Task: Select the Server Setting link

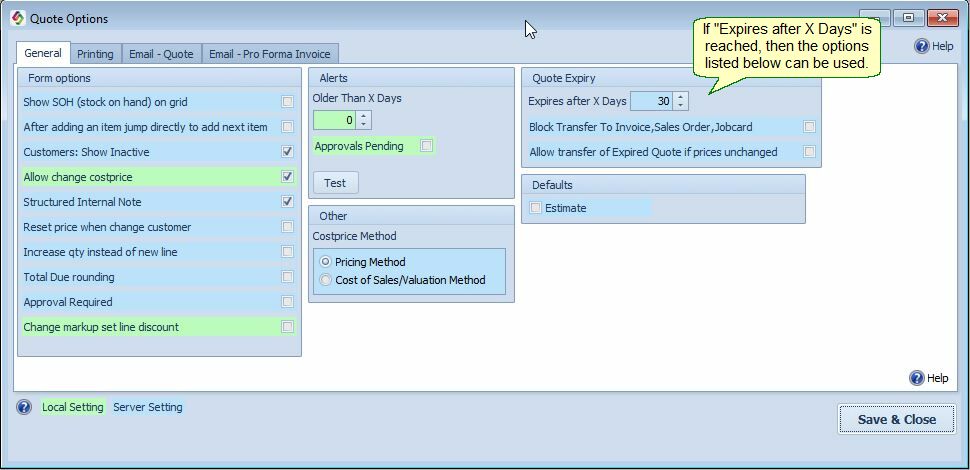Action: pyautogui.click(x=147, y=408)
